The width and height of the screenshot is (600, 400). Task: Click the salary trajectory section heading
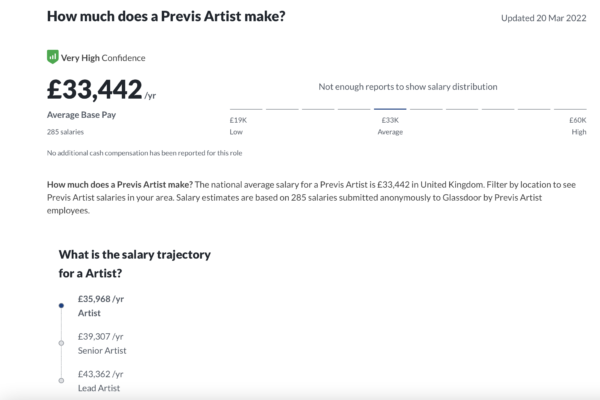[x=135, y=264]
